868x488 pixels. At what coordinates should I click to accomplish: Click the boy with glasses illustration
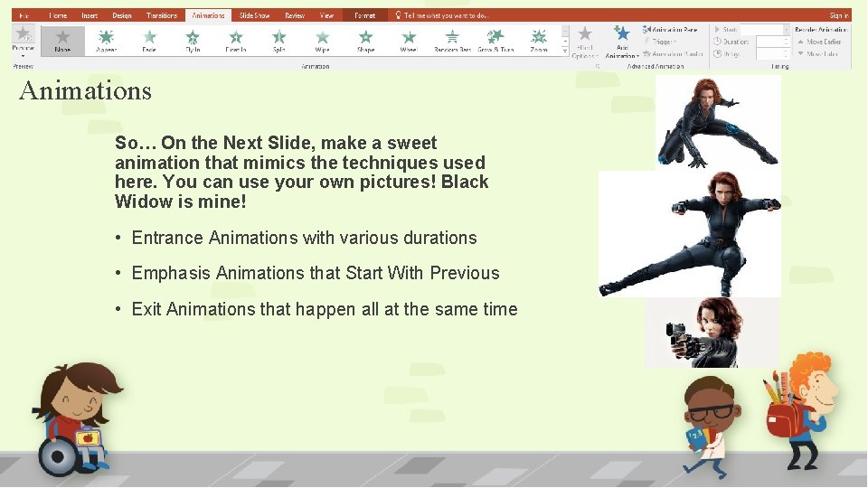pos(711,426)
